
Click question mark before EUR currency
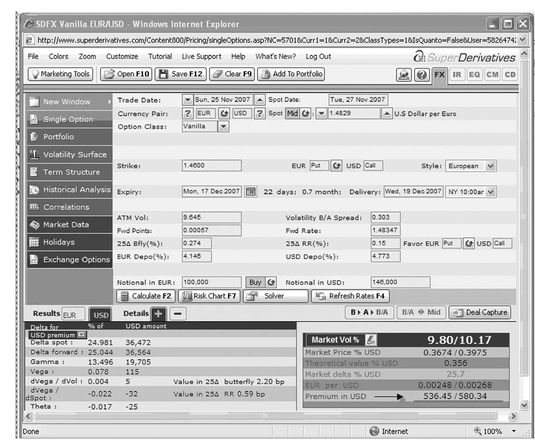187,113
